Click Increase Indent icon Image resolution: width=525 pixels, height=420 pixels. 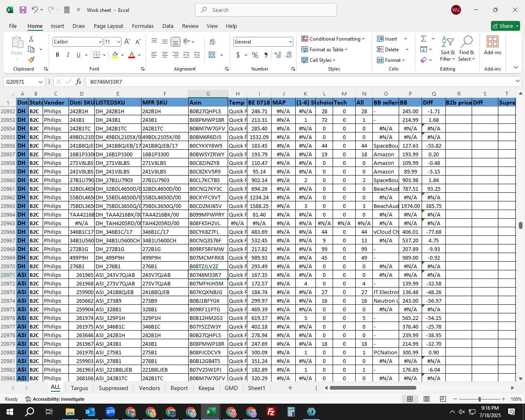click(x=197, y=55)
